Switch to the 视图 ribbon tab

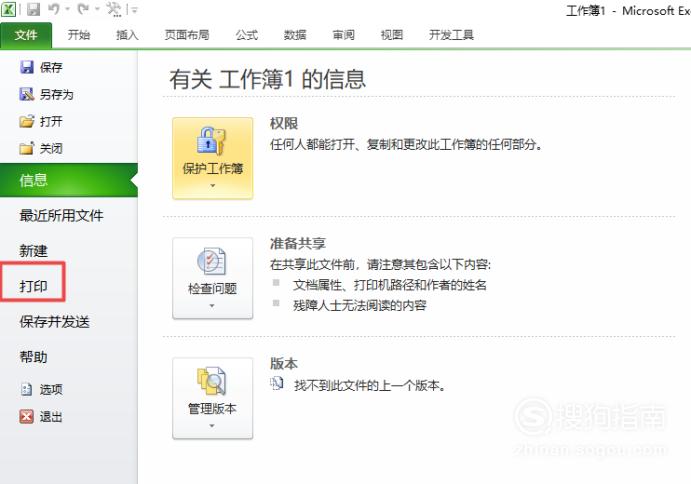tap(392, 35)
